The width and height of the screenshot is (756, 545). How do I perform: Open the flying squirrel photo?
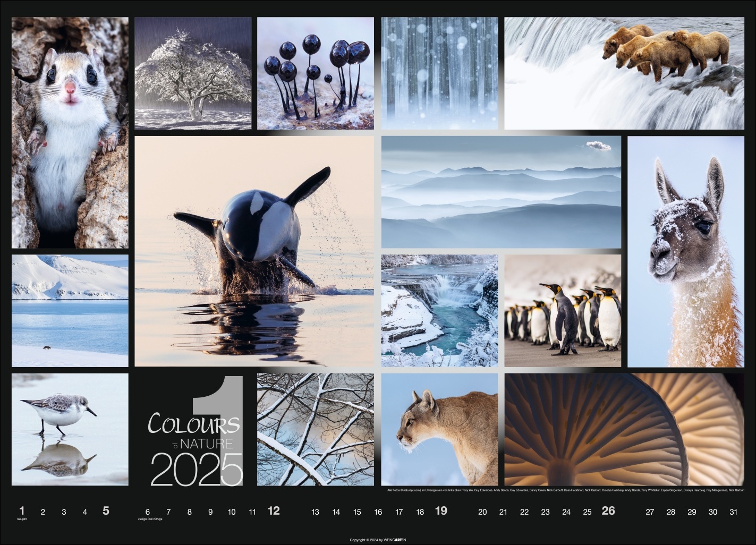tap(70, 133)
